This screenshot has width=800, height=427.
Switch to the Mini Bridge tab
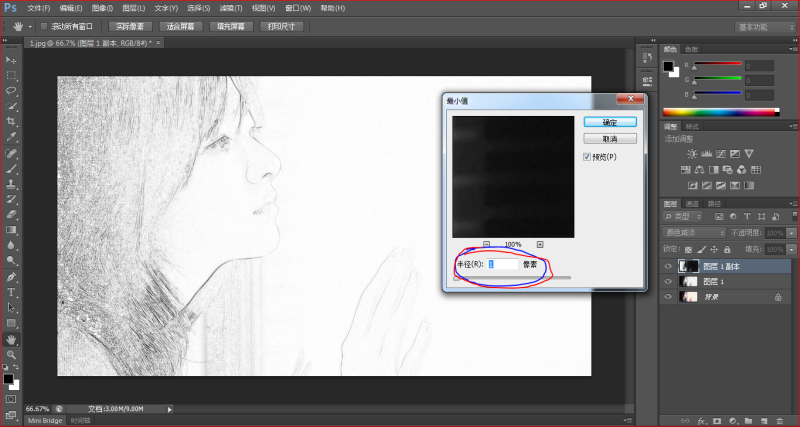pyautogui.click(x=45, y=421)
